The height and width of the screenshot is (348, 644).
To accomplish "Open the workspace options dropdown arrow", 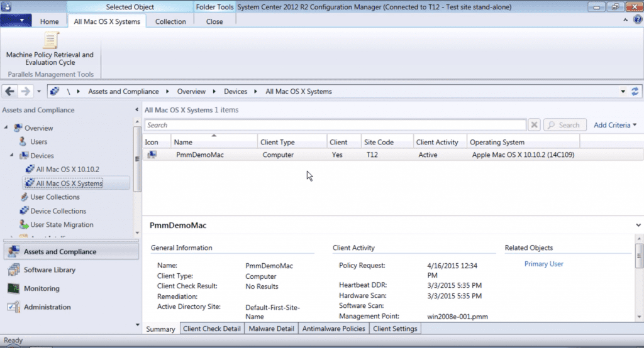I will 137,325.
